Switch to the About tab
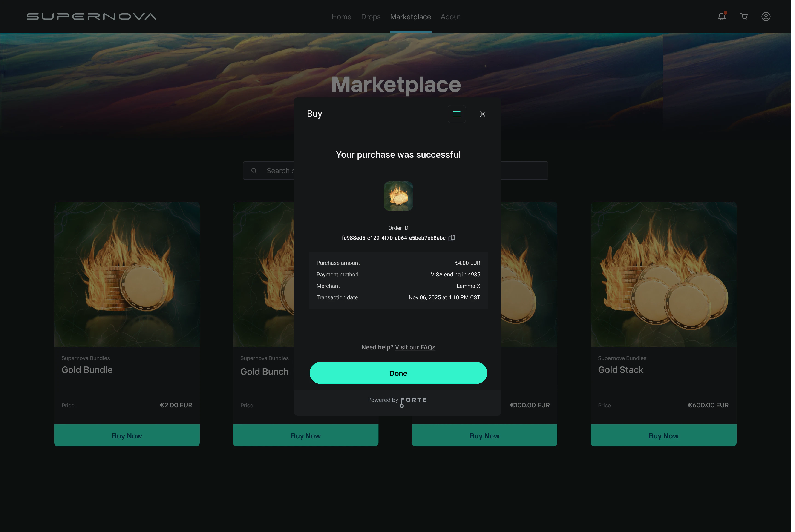 point(450,17)
